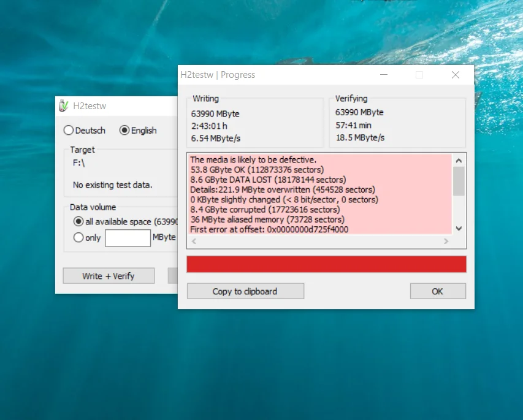Click the Writing '63990 MByte' value
The image size is (523, 420).
(215, 114)
